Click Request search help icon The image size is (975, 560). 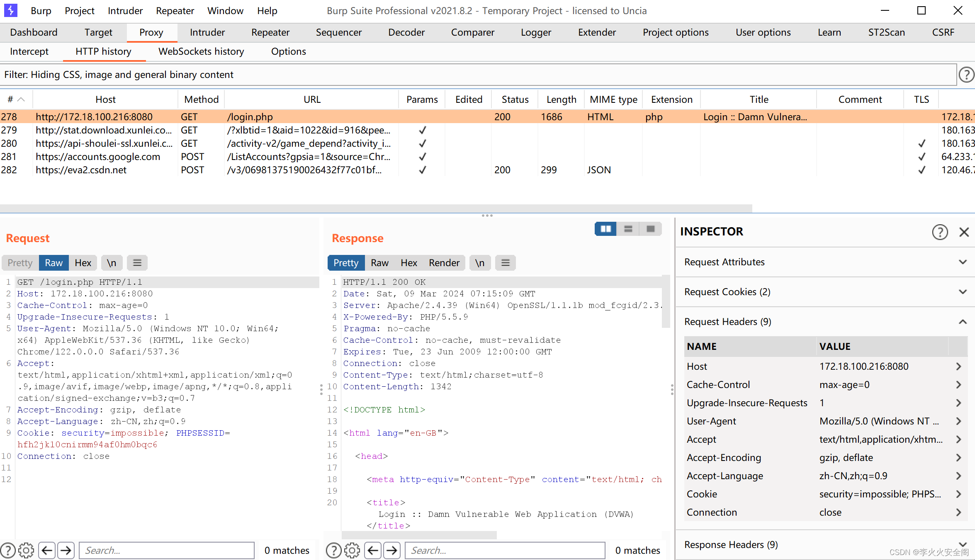click(x=8, y=550)
